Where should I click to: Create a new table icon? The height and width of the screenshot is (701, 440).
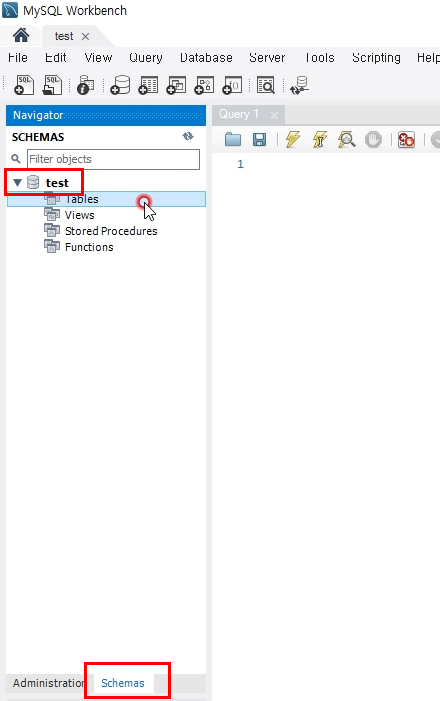point(148,85)
